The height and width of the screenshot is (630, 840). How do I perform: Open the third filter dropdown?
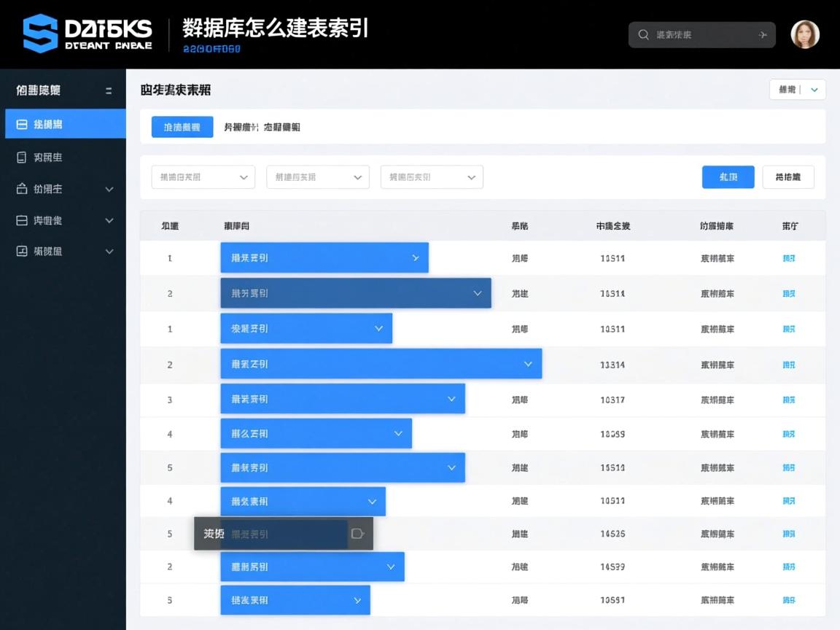[431, 176]
